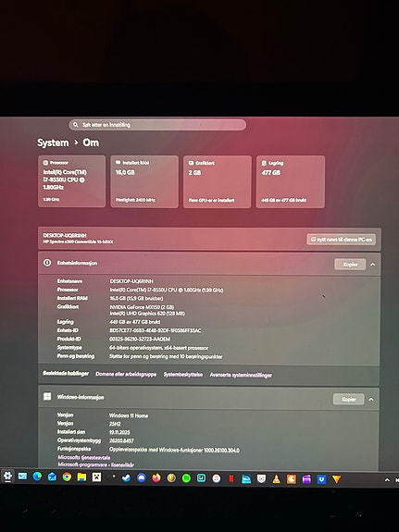
Task: Open VLC media player cone icon
Action: tap(277, 479)
